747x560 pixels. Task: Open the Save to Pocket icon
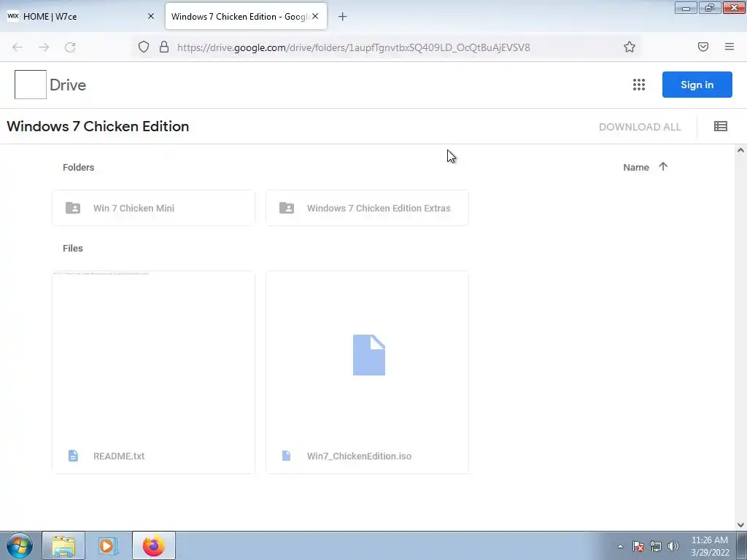(703, 47)
